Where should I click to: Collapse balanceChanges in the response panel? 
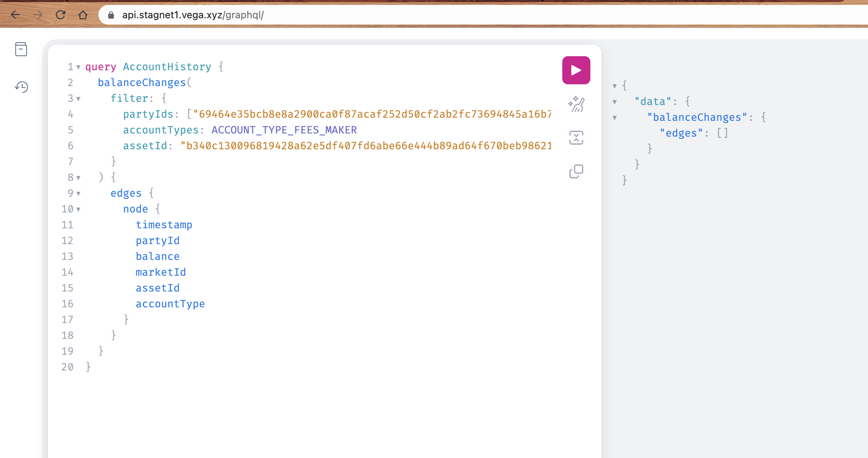pos(614,118)
